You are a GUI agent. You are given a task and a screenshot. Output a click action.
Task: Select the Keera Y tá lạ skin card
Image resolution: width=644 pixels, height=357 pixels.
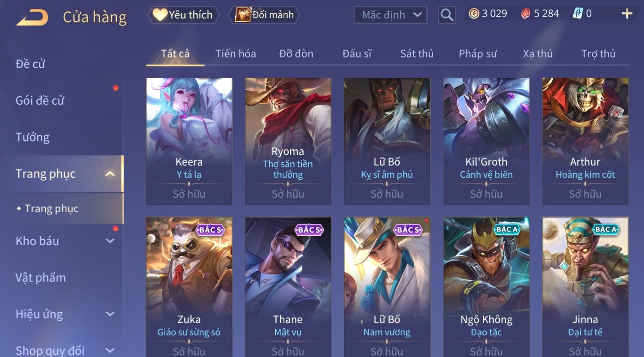[x=189, y=141]
